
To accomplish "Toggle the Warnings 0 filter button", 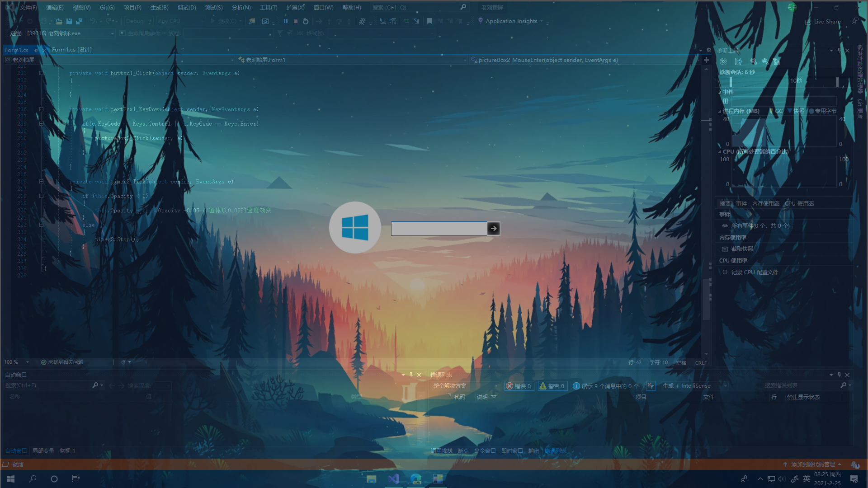I will click(552, 386).
